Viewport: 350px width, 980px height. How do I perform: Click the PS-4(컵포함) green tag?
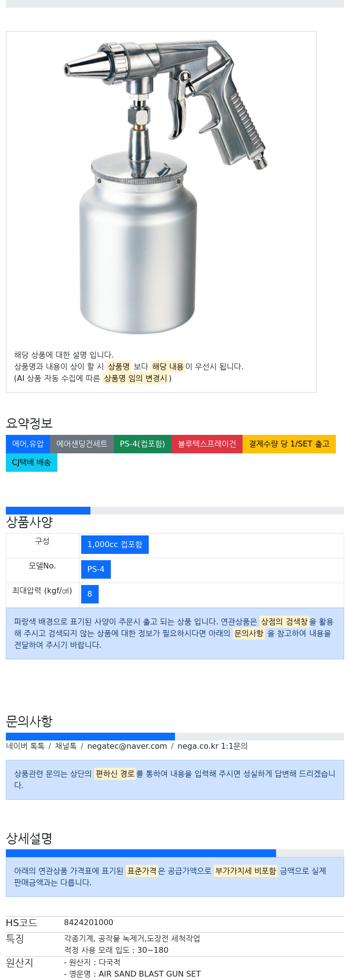click(142, 444)
